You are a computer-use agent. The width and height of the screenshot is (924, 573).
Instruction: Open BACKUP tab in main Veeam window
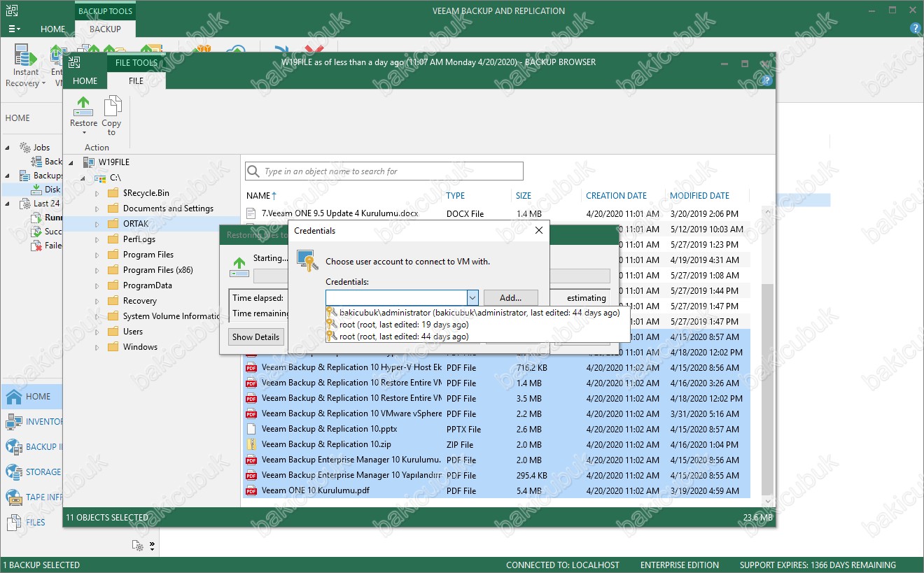(105, 29)
